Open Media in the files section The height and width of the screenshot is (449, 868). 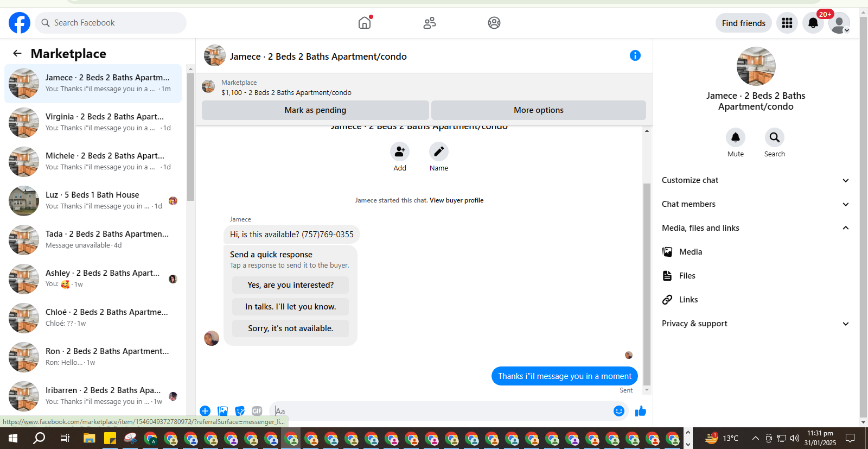pyautogui.click(x=756, y=252)
